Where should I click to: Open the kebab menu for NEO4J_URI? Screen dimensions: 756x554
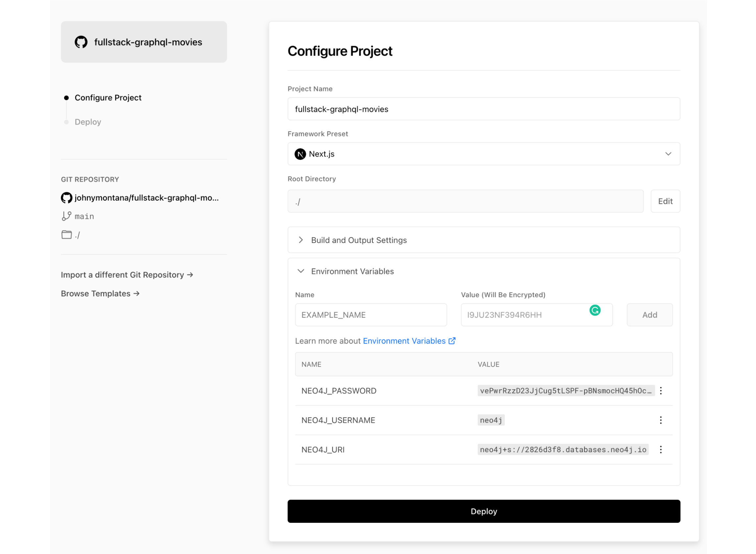coord(661,449)
